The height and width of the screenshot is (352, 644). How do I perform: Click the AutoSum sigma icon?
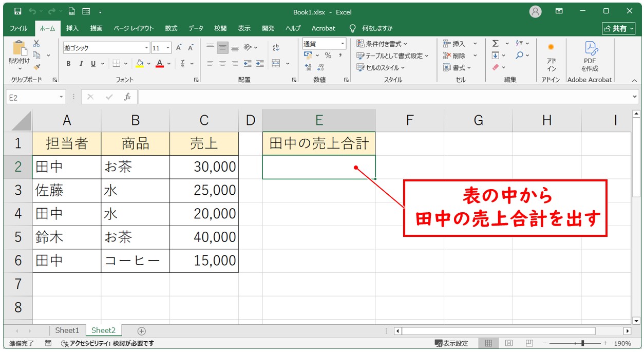(495, 44)
